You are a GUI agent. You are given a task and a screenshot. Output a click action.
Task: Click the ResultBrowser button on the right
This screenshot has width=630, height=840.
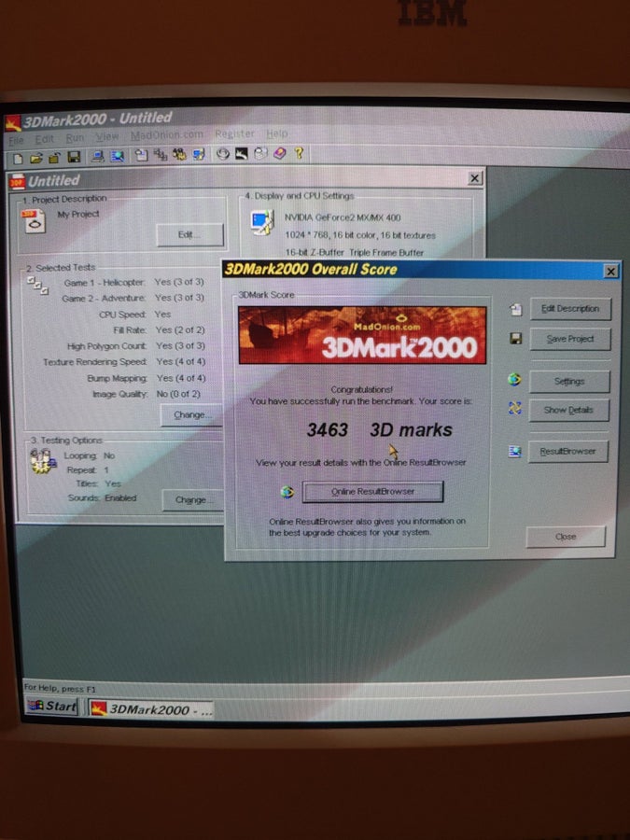click(567, 451)
